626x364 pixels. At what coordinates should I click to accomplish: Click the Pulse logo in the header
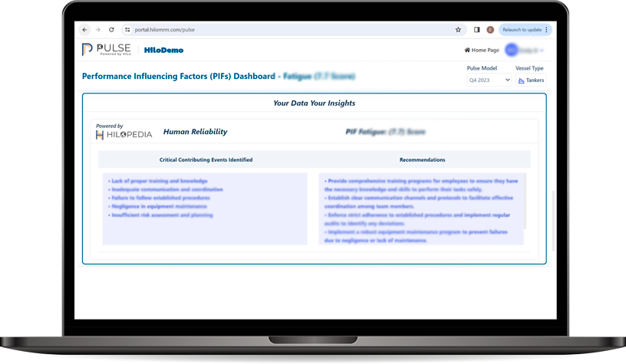pos(106,50)
